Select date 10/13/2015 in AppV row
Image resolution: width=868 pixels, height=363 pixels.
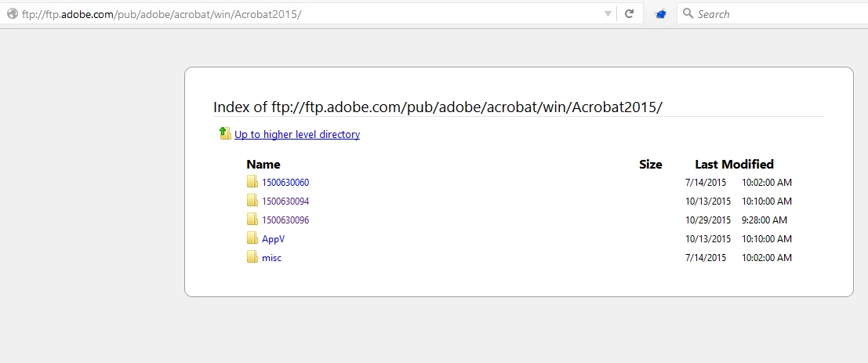pyautogui.click(x=707, y=239)
